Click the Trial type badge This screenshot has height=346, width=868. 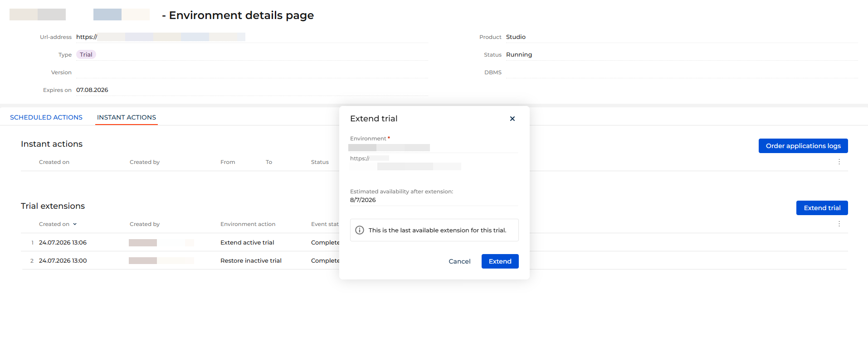coord(86,55)
